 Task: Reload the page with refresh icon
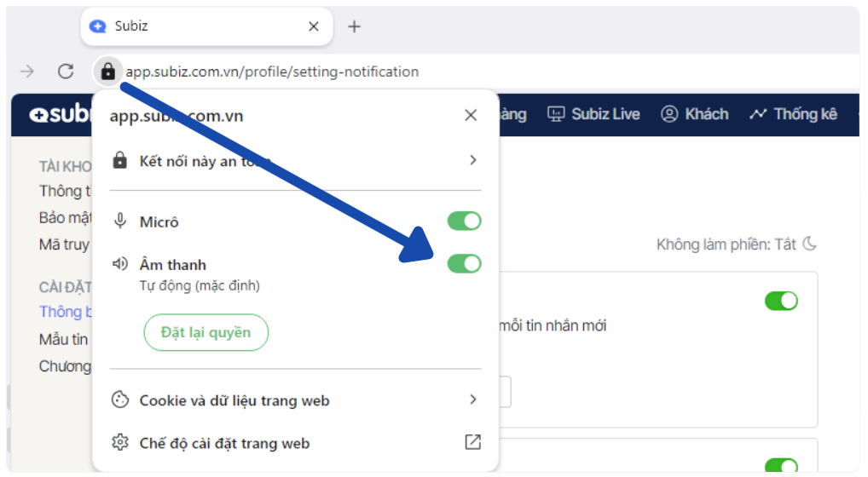coord(66,72)
